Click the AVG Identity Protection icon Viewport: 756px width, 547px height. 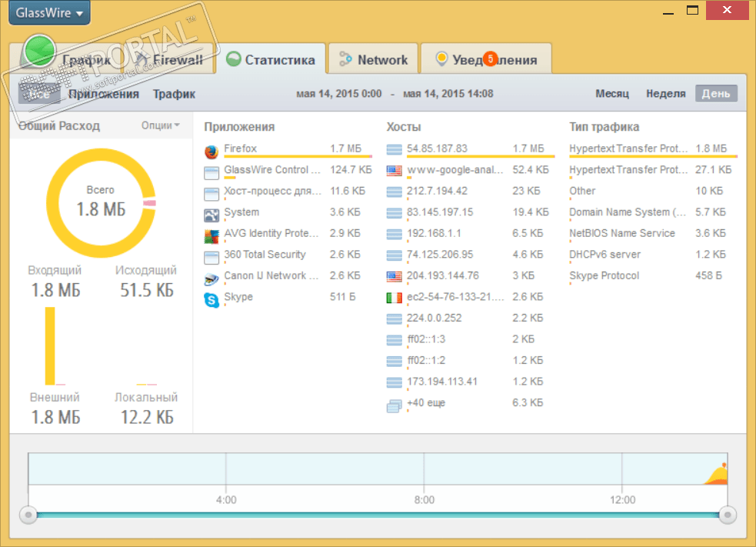(x=211, y=236)
